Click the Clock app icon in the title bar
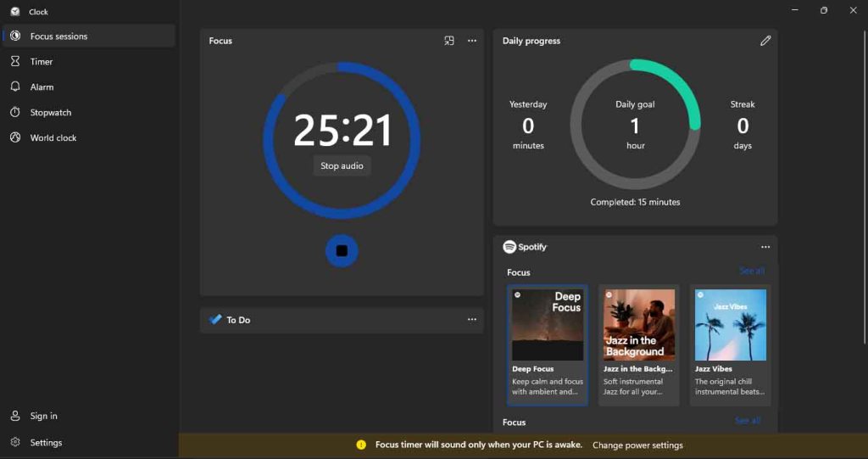The height and width of the screenshot is (459, 868). (x=15, y=12)
